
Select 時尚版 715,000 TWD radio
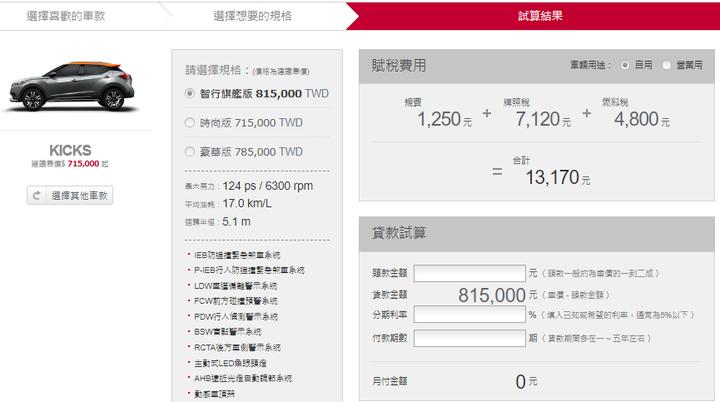click(190, 123)
